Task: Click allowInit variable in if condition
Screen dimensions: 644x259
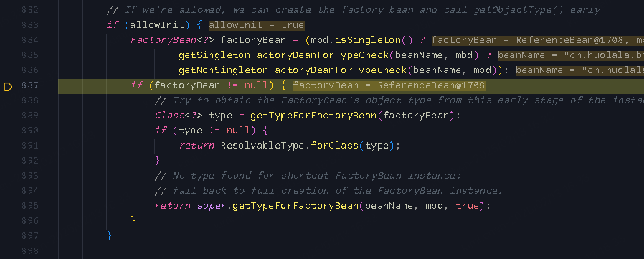Action: 157,25
